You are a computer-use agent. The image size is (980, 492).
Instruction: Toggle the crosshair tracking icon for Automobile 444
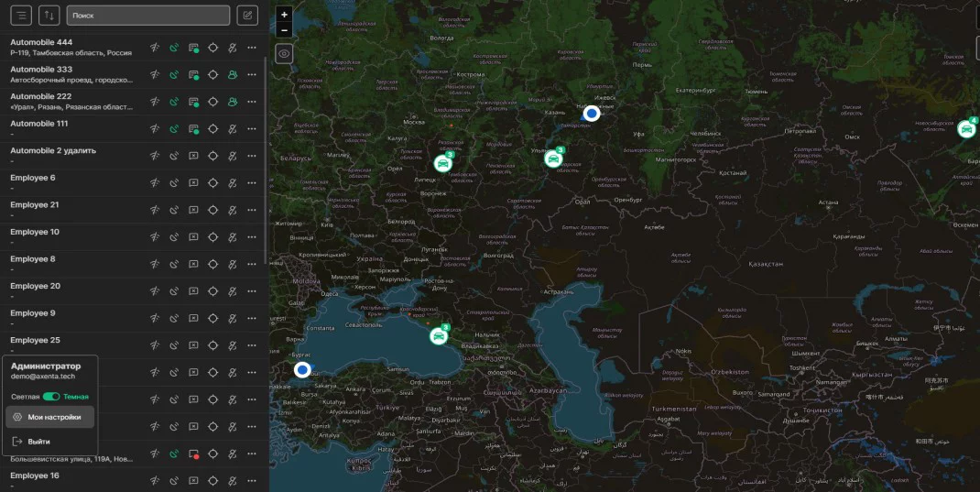click(x=213, y=48)
